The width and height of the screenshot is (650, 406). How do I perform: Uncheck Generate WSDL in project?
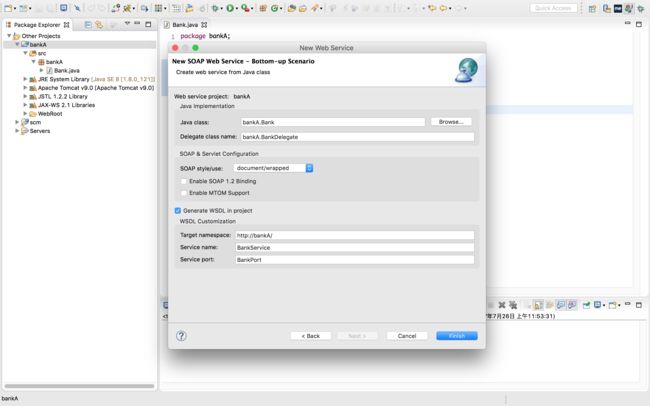click(x=178, y=211)
